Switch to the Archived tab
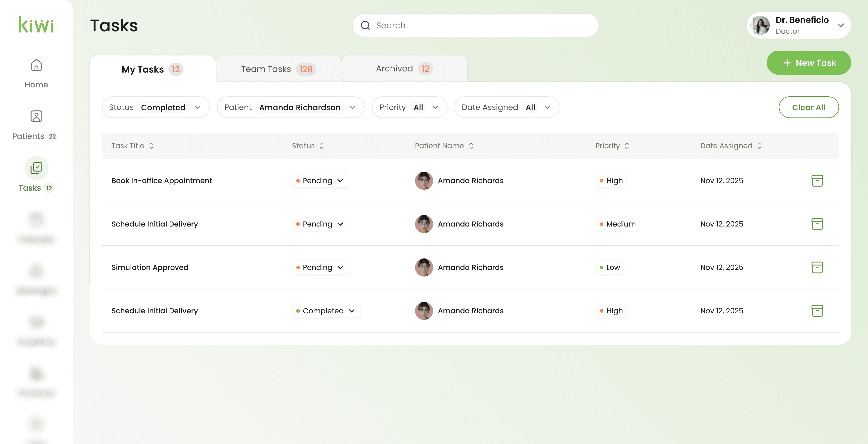Viewport: 868px width, 444px height. [404, 69]
